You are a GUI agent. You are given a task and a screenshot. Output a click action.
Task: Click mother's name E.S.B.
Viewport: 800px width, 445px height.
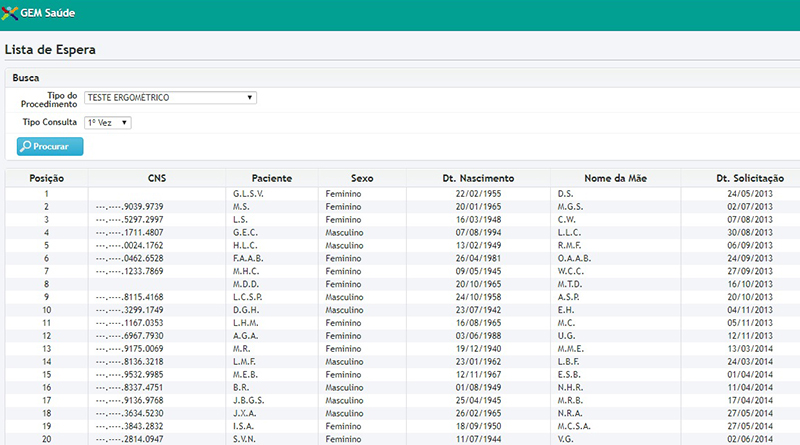click(x=569, y=375)
